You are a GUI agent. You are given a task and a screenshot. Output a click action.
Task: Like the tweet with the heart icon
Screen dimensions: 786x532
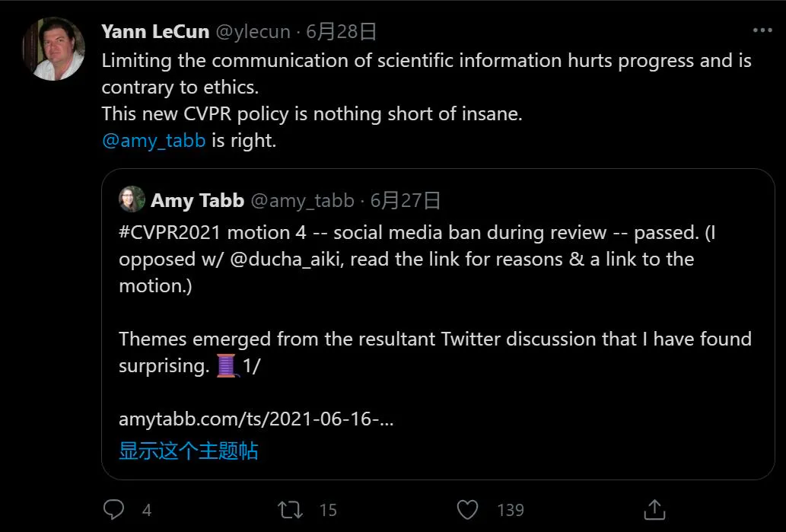click(468, 509)
